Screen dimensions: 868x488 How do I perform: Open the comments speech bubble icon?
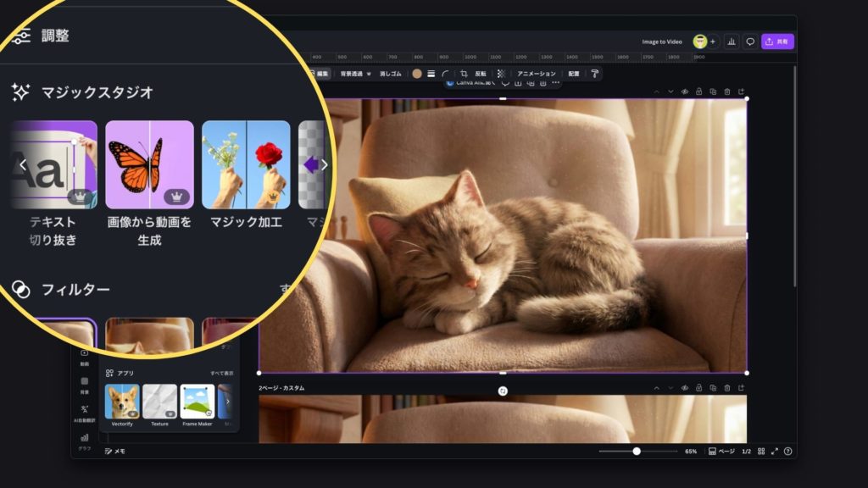coord(750,42)
